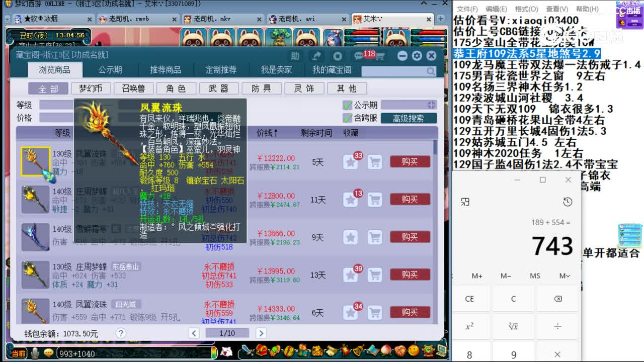The image size is (644, 362).
Task: Open Notepad 编辑(E) menu
Action: (497, 9)
